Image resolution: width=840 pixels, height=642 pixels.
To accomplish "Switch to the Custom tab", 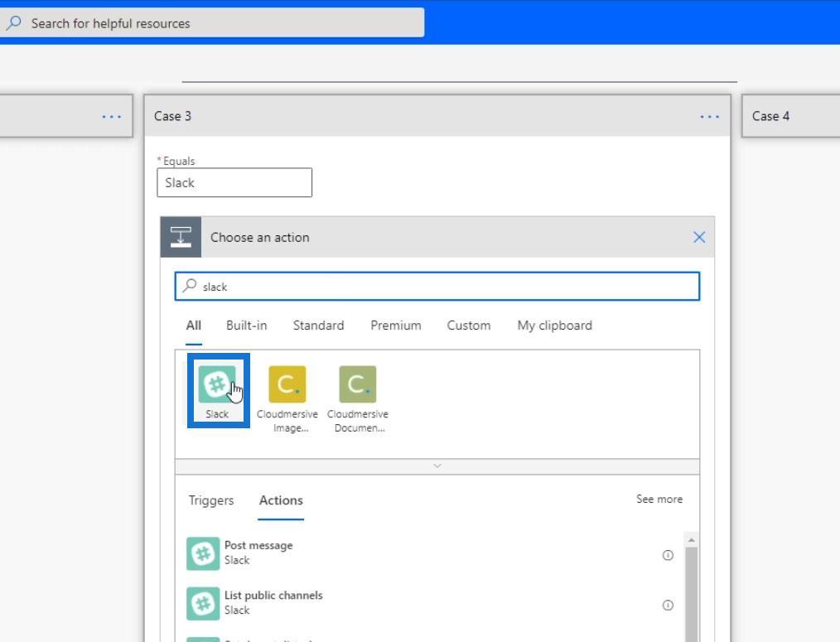I will 469,326.
